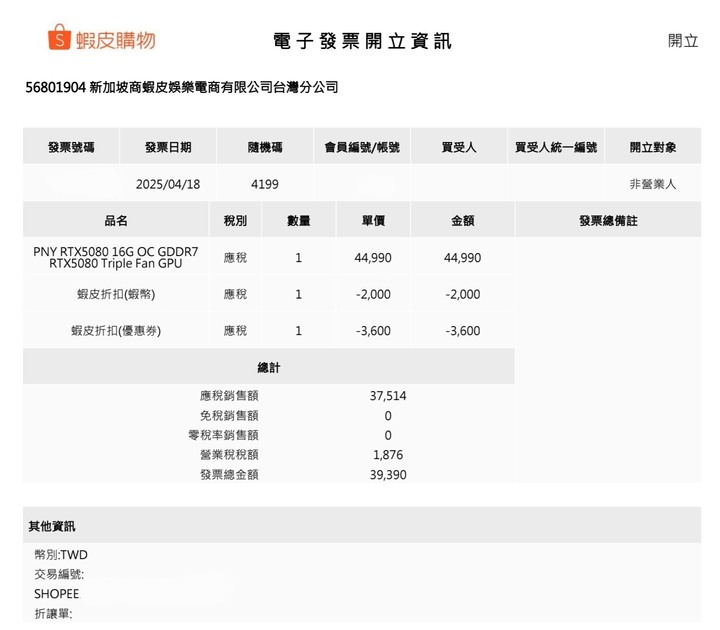This screenshot has width=720, height=630.
Task: Click the 金額 value -3,600
Action: pos(462,331)
